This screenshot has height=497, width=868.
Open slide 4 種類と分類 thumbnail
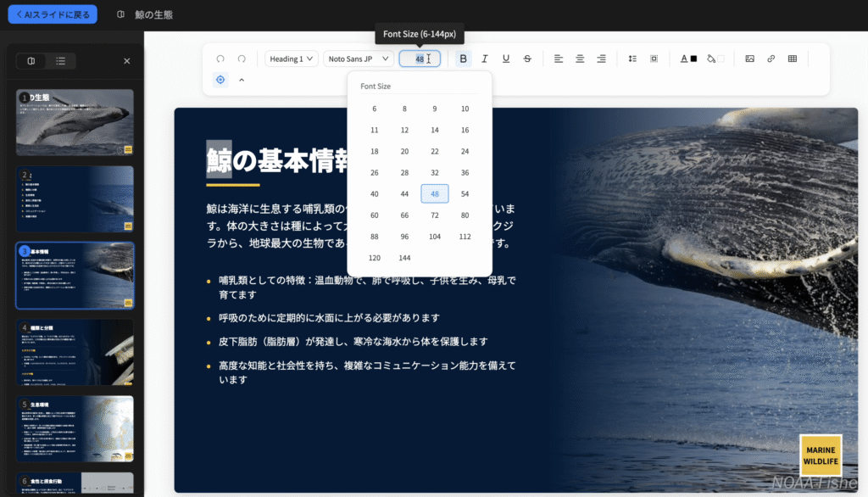[x=75, y=352]
